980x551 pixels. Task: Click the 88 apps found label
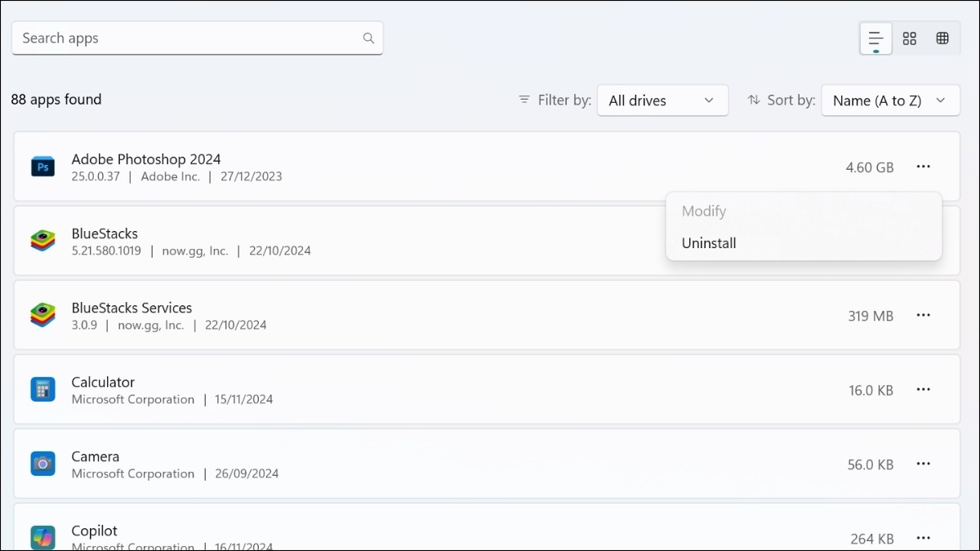[x=56, y=100]
